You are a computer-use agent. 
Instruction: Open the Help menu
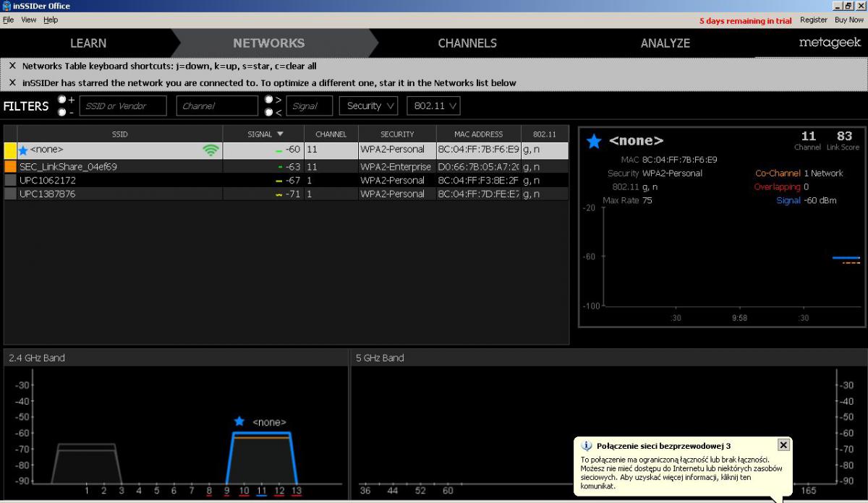point(51,20)
